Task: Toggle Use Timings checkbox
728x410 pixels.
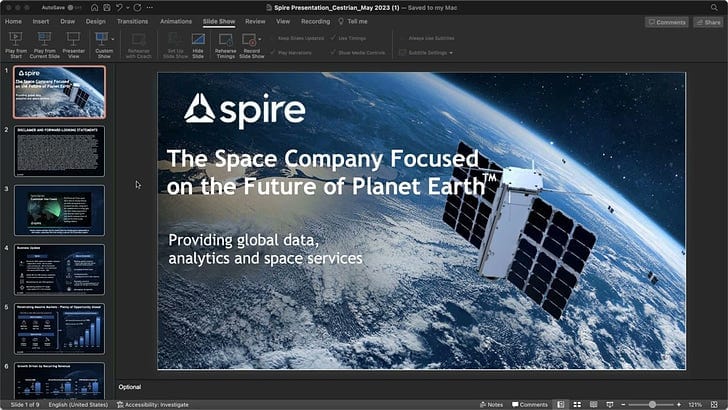Action: point(348,38)
